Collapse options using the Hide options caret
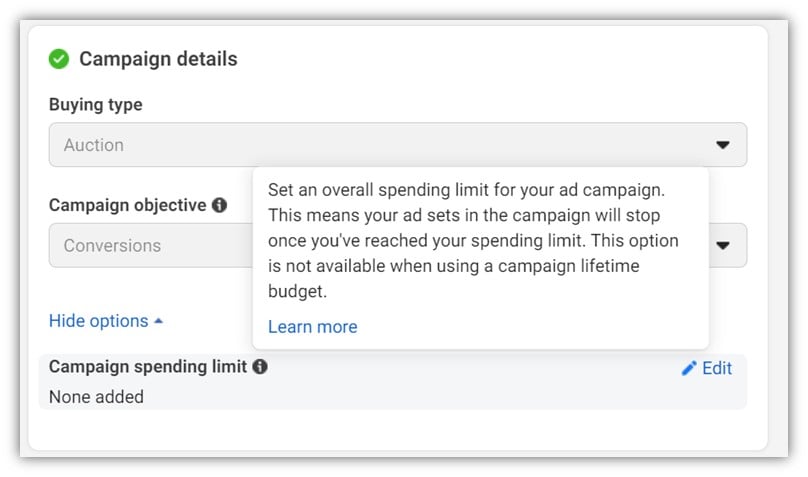This screenshot has width=808, height=477. coord(158,321)
